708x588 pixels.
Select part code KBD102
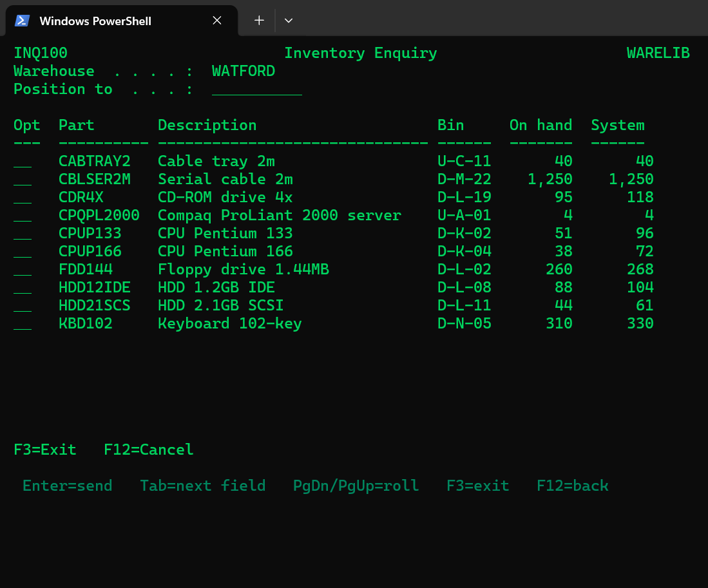click(x=85, y=323)
